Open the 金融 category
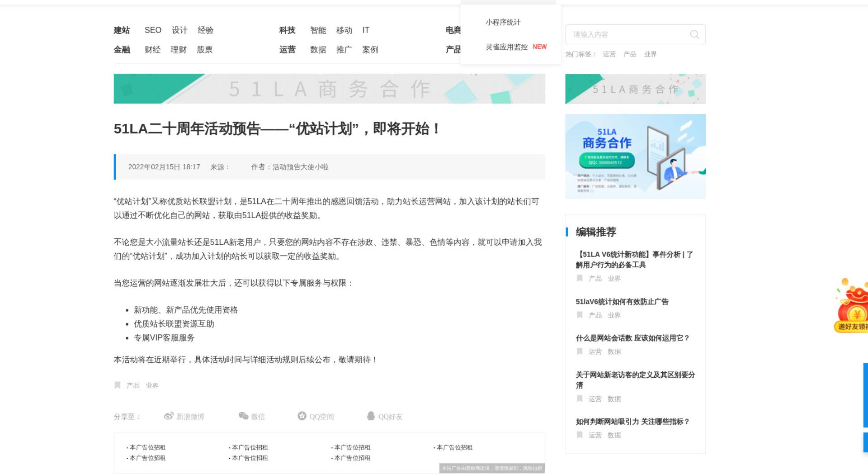Image resolution: width=868 pixels, height=475 pixels. [122, 50]
